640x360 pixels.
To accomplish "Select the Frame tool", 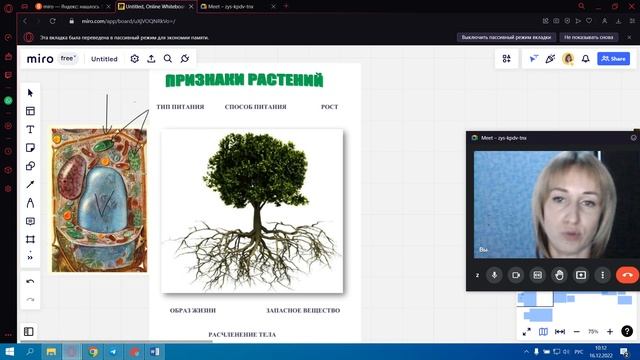I will click(x=30, y=239).
